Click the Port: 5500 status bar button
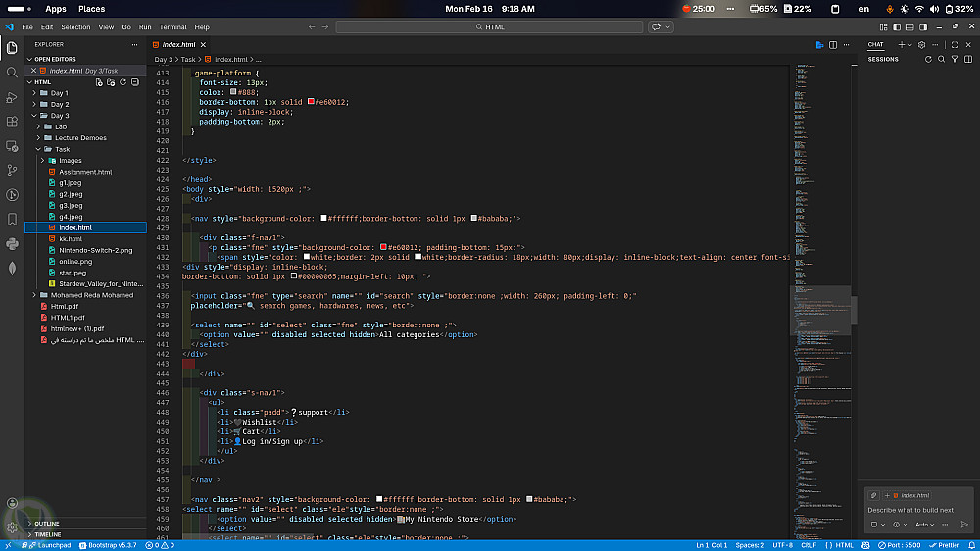Viewport: 980px width, 551px height. point(899,545)
